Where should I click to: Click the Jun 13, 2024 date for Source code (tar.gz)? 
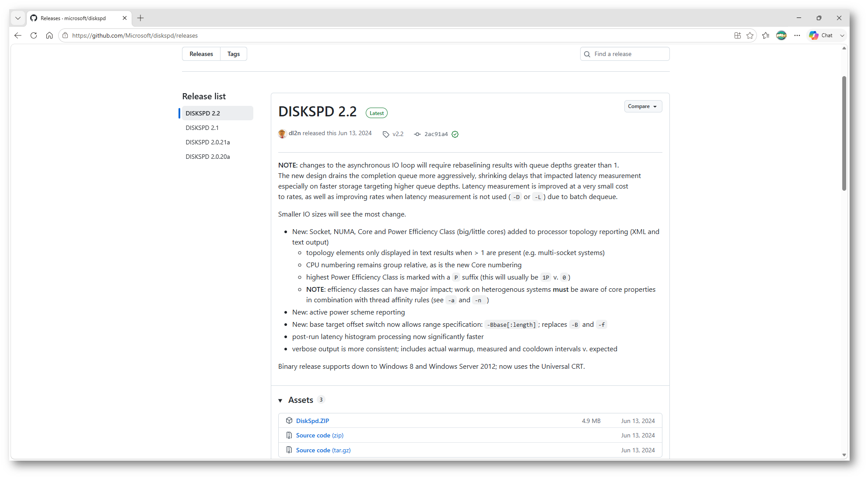coord(638,450)
